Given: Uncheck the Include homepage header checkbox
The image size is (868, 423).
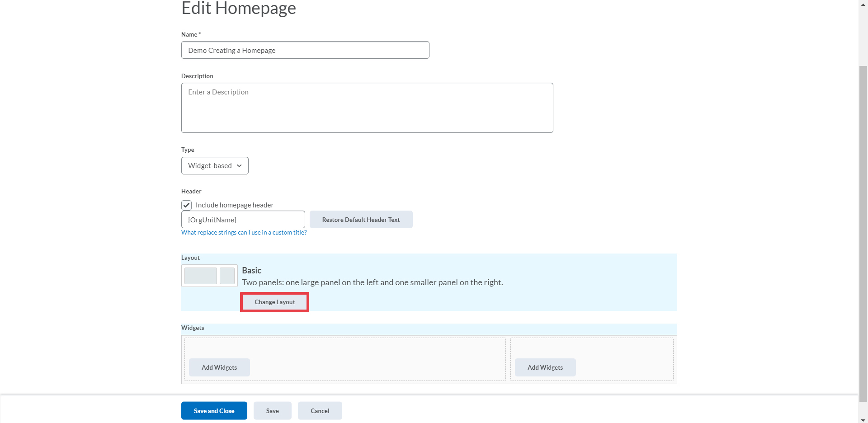Looking at the screenshot, I should pos(187,205).
